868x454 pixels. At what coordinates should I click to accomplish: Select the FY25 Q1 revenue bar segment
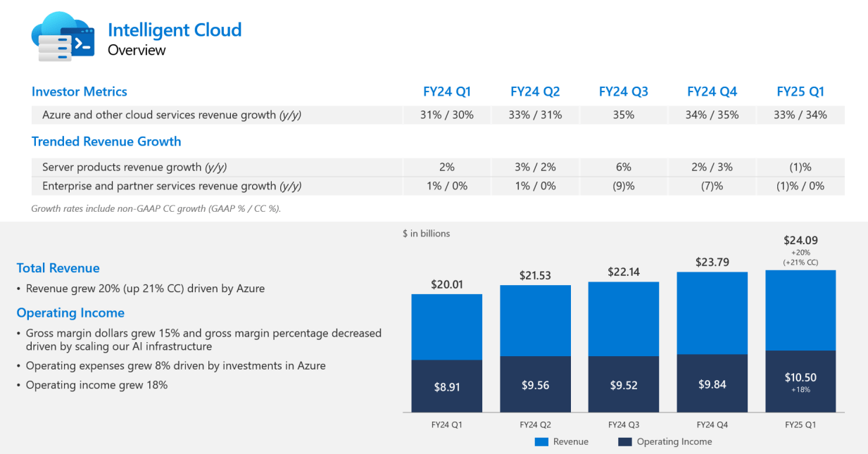click(x=800, y=310)
